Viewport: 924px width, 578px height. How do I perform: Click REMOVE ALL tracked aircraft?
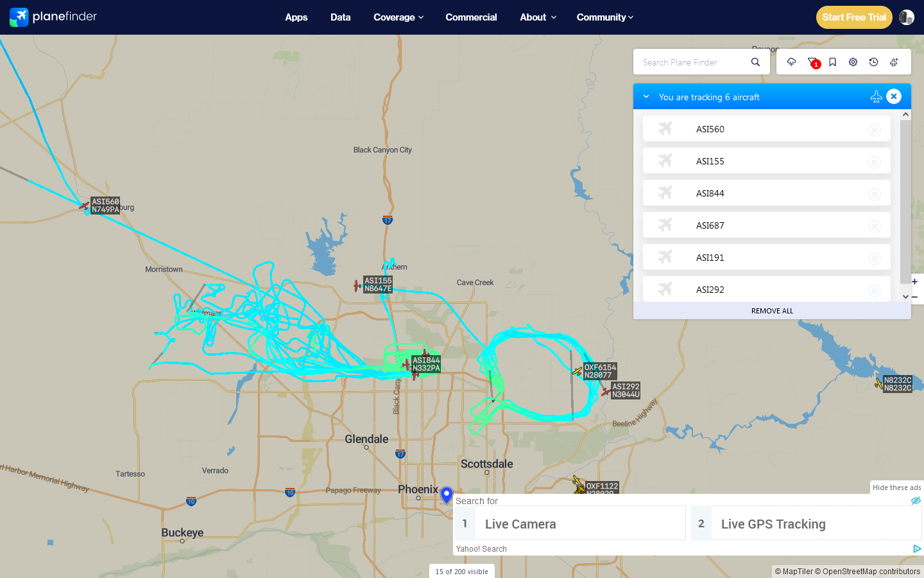[x=772, y=311]
